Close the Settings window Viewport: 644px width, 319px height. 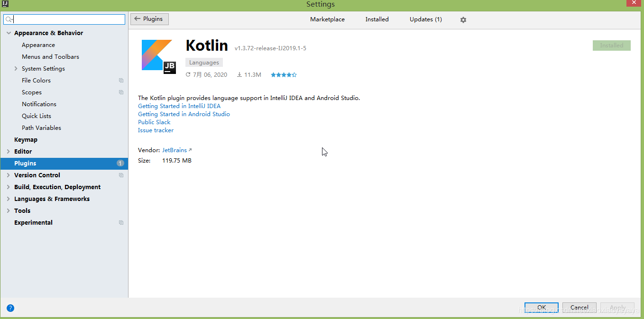(634, 2)
